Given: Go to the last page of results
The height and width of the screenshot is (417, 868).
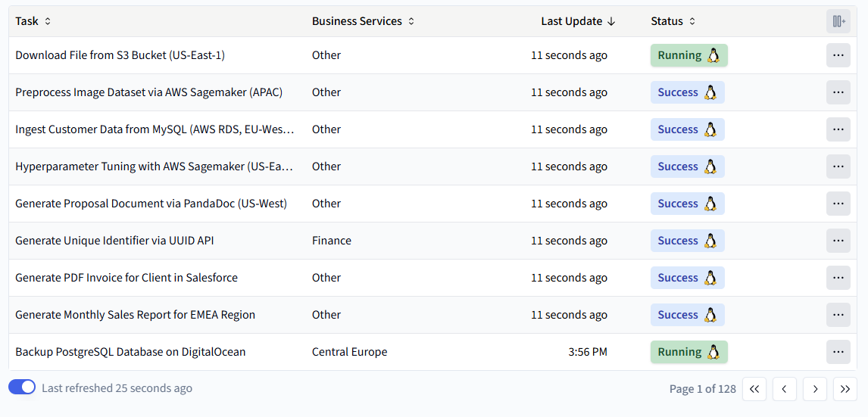Looking at the screenshot, I should coord(845,389).
